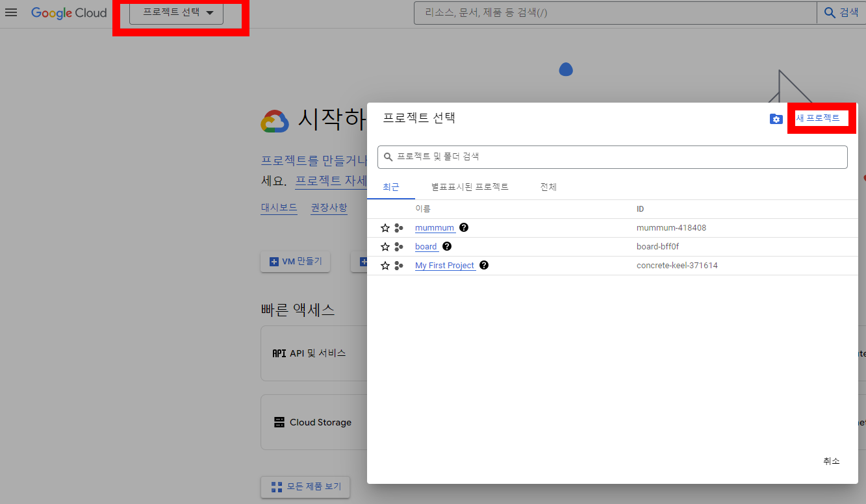Click the project icon beside mummum
The height and width of the screenshot is (504, 866).
(399, 228)
